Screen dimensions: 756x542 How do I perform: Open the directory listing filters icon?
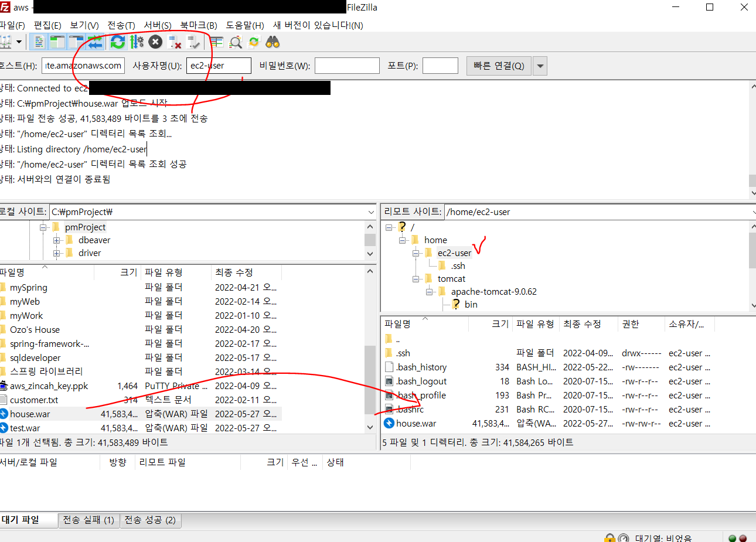(217, 42)
